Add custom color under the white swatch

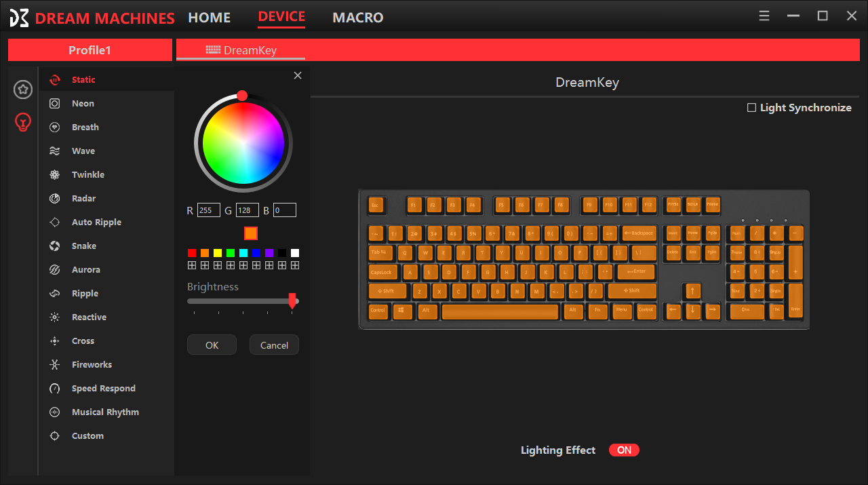(x=295, y=265)
